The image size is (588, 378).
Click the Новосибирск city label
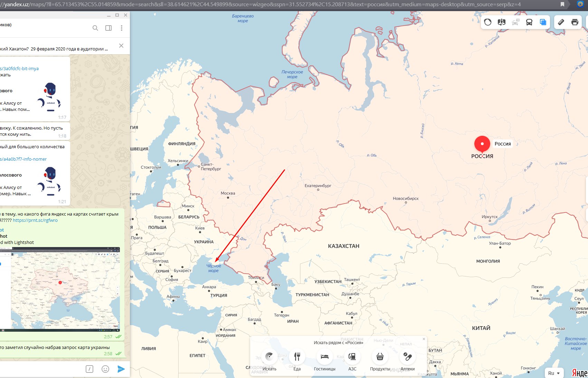point(406,198)
